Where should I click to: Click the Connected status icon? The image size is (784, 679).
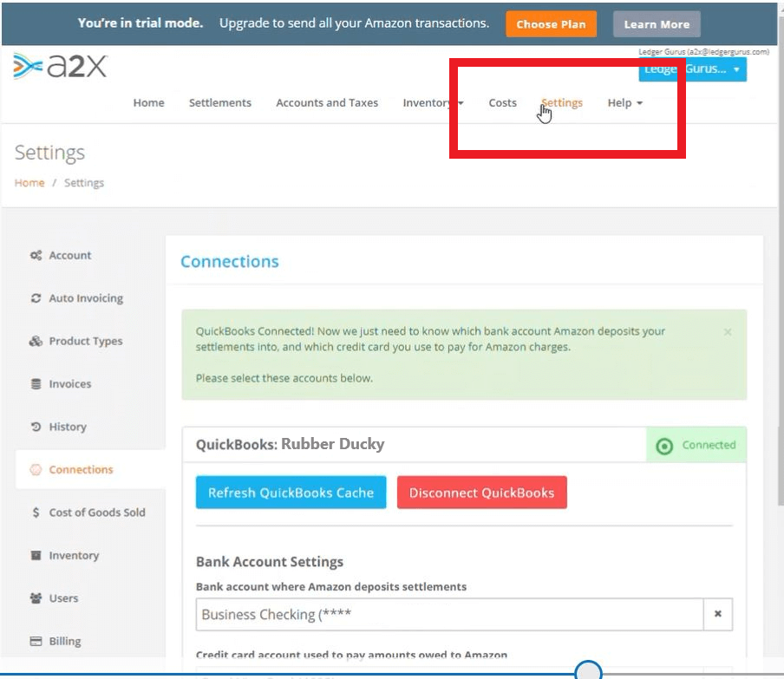[664, 446]
